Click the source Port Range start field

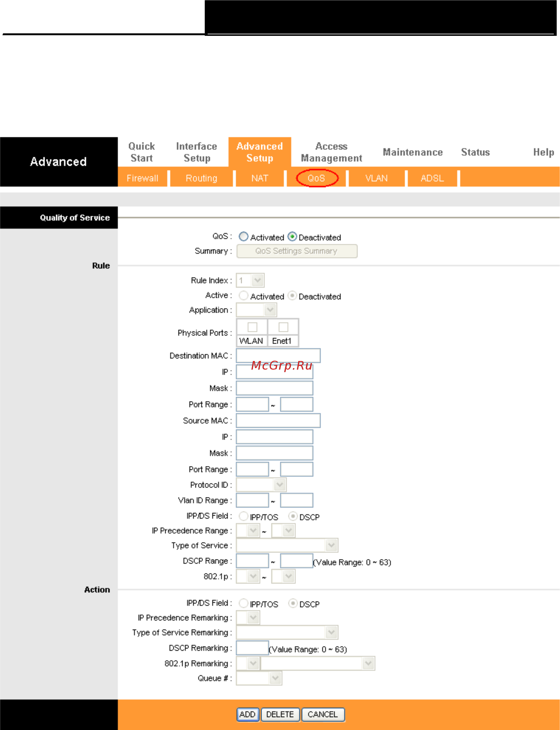tap(252, 469)
